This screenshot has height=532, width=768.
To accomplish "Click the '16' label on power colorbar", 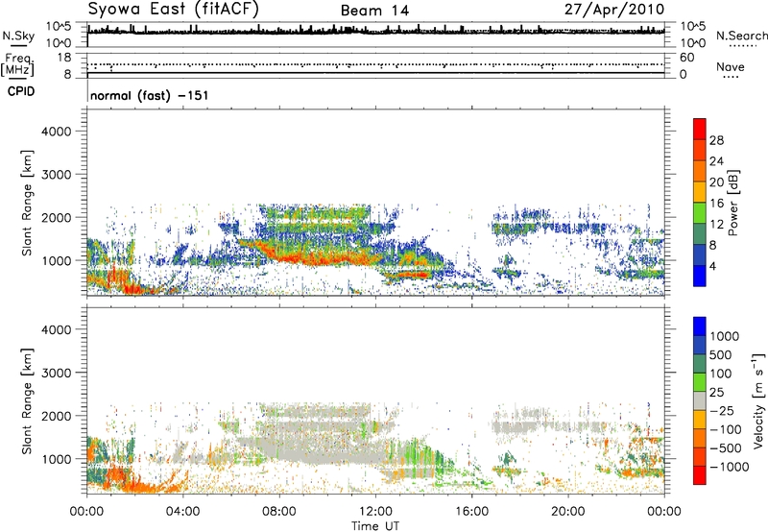I will 716,204.
